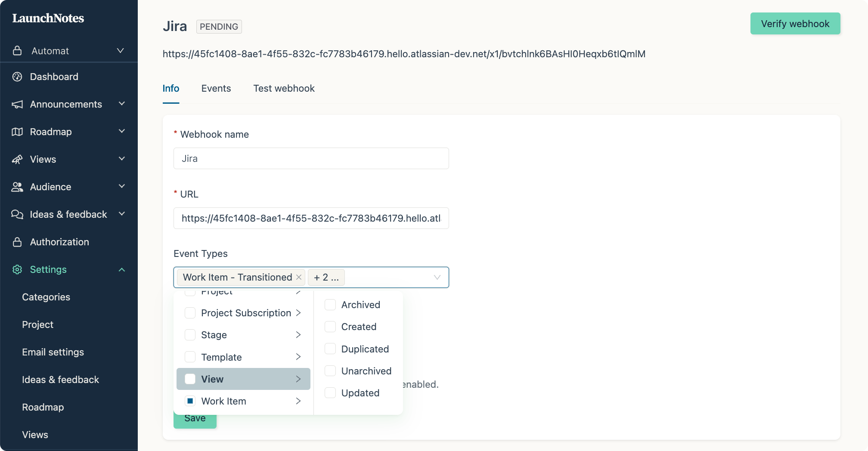
Task: Click the Verify webhook button
Action: click(x=795, y=24)
